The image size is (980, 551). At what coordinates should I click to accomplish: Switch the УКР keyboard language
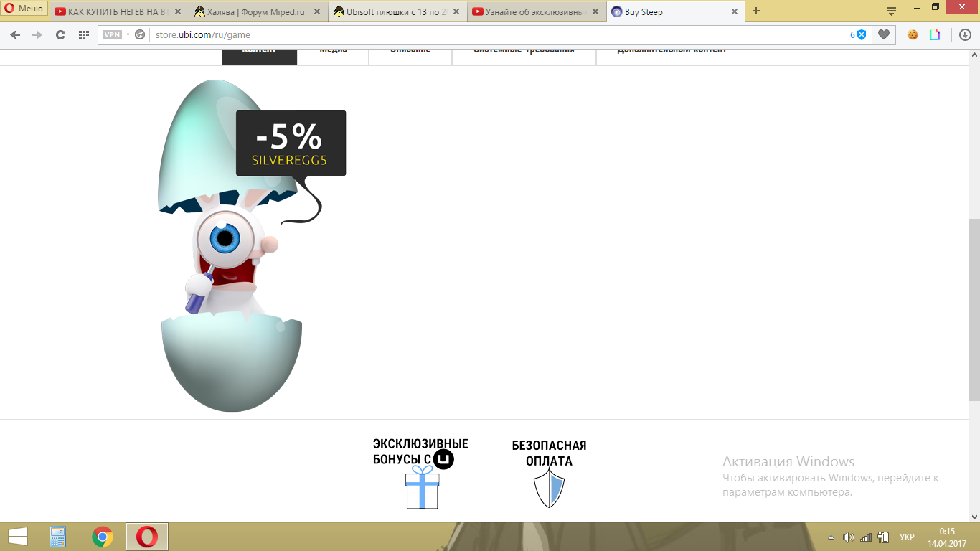click(907, 537)
